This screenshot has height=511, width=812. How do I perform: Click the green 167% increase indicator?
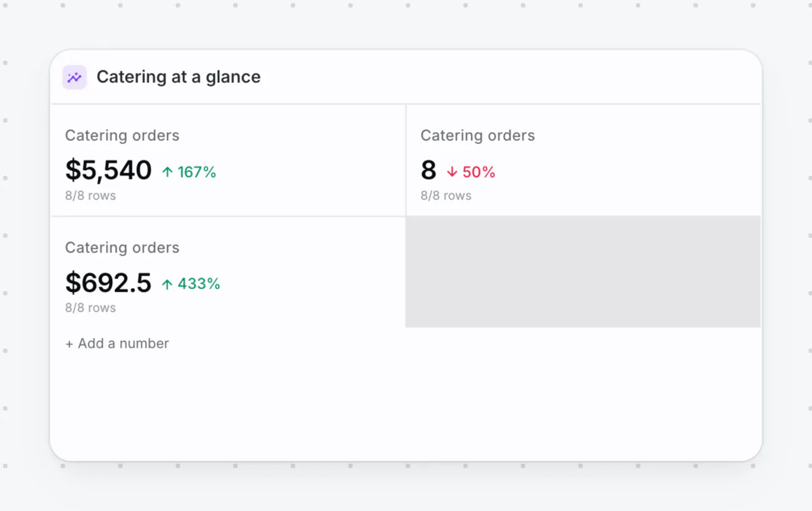pyautogui.click(x=189, y=172)
